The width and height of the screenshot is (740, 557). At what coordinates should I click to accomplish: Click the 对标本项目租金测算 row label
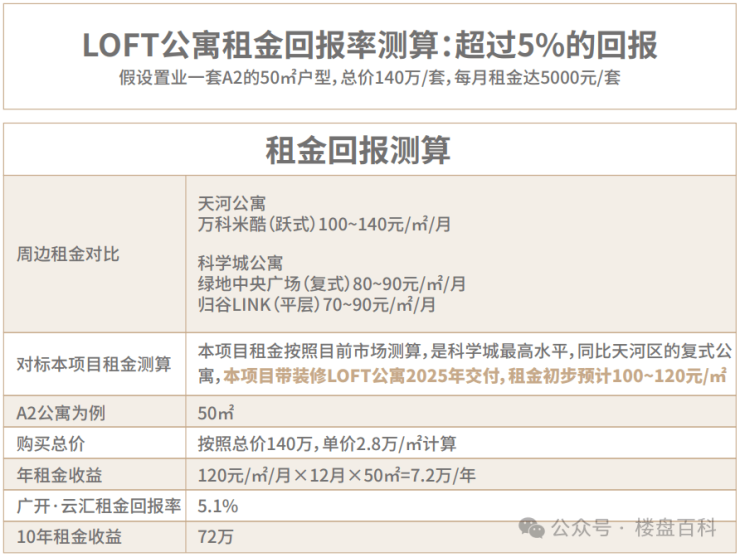point(94,364)
